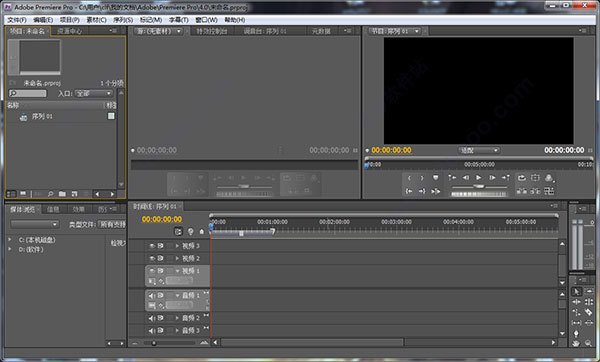
Task: Open the 适配 zoom dropdown in Program monitor
Action: 479,150
